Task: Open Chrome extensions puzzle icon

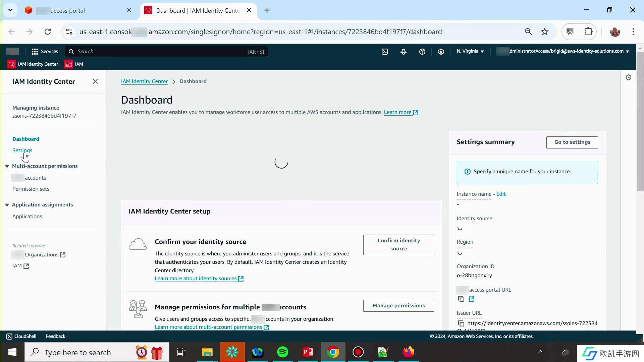Action: click(x=588, y=32)
